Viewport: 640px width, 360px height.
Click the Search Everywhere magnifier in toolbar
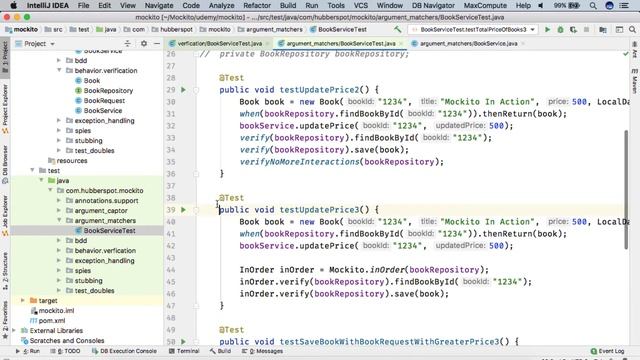(632, 29)
